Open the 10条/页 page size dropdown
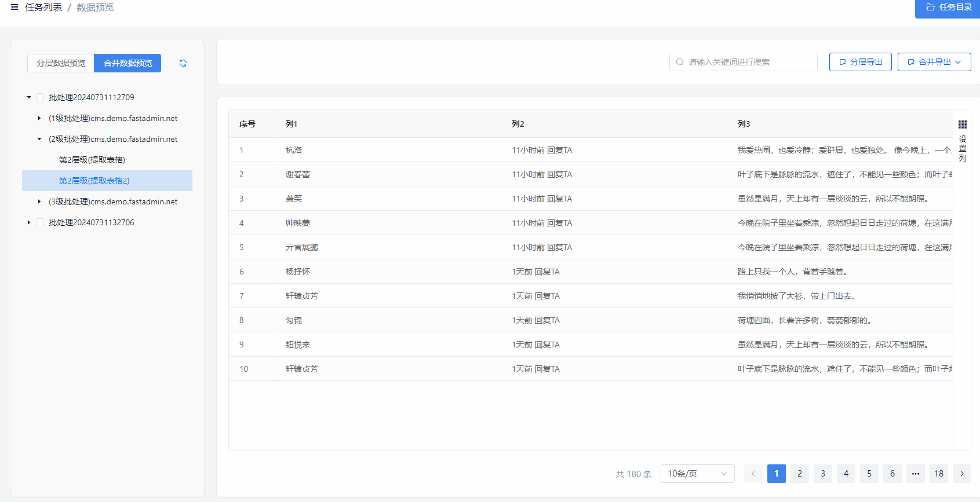 click(x=698, y=474)
